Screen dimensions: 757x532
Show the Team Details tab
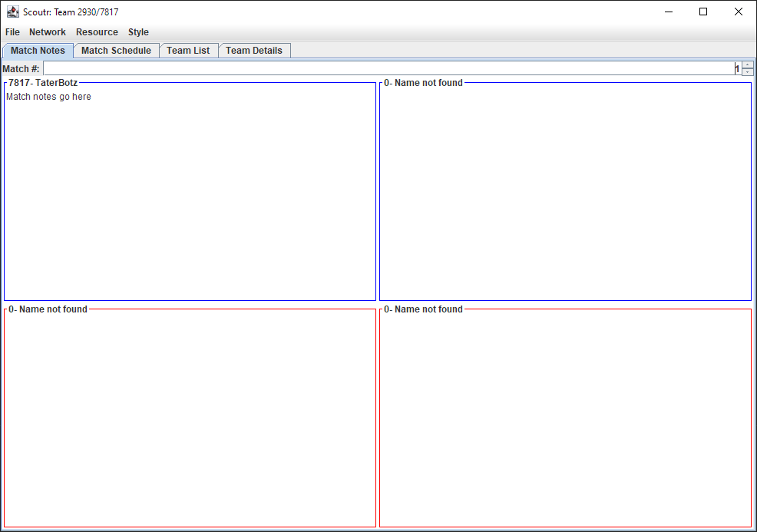pos(253,51)
